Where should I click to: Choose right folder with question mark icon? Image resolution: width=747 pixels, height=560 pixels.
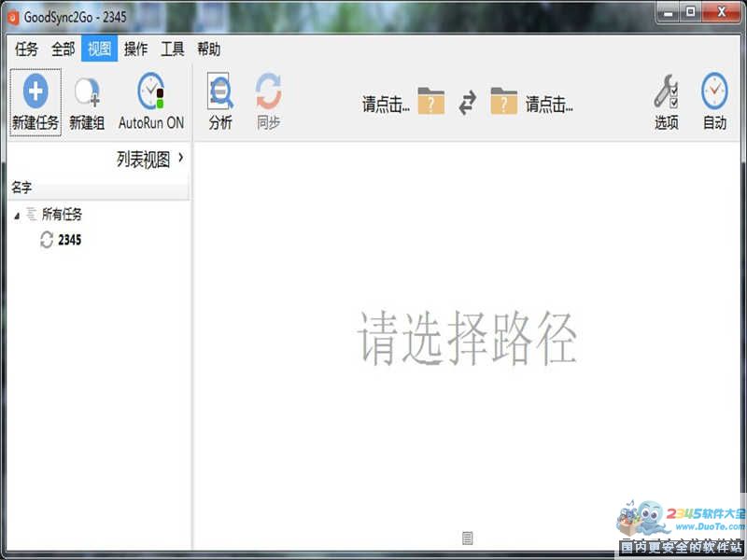503,101
